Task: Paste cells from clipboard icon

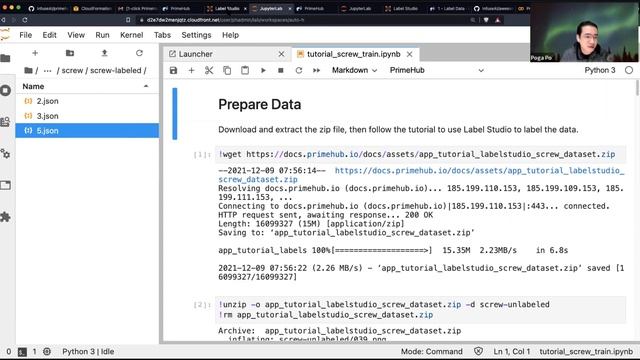Action: coord(245,70)
